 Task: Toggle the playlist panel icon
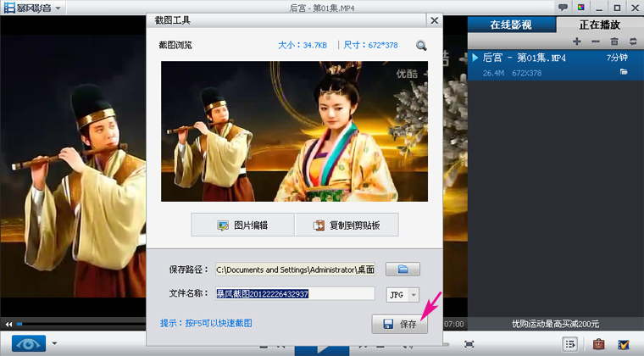click(570, 344)
